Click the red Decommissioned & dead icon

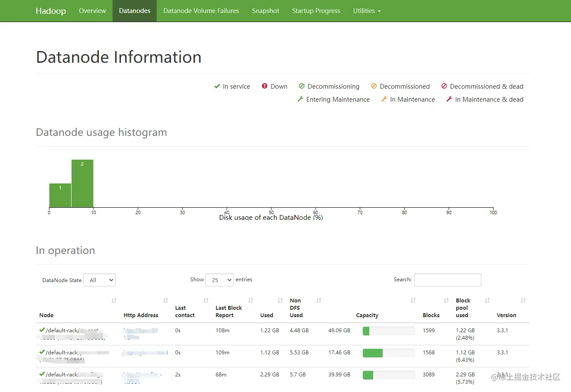444,86
